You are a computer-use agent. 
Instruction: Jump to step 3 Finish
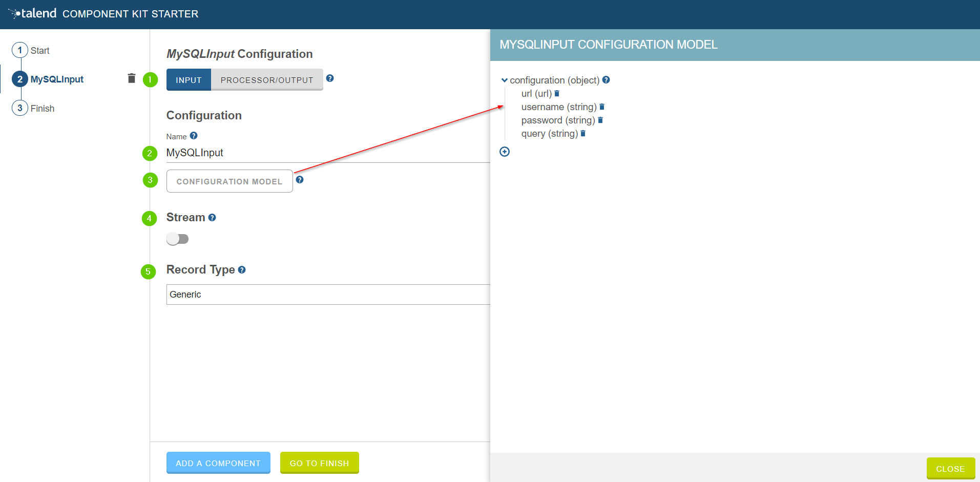coord(33,108)
